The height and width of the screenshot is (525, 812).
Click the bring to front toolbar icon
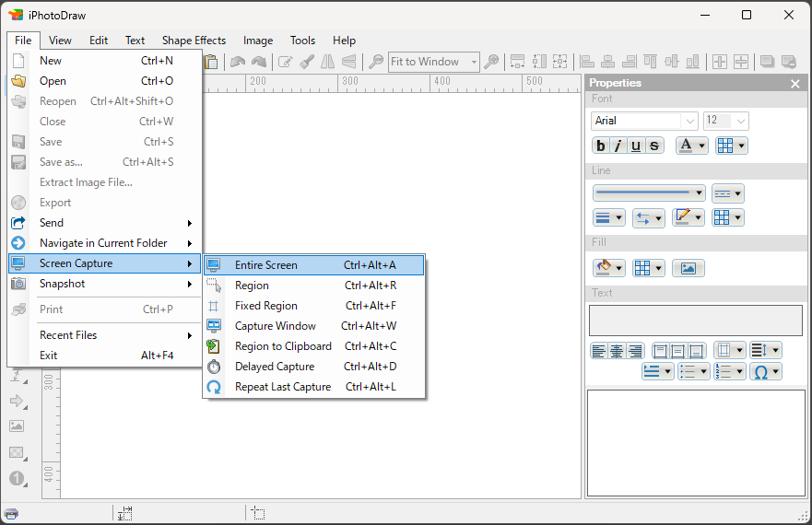(x=767, y=62)
